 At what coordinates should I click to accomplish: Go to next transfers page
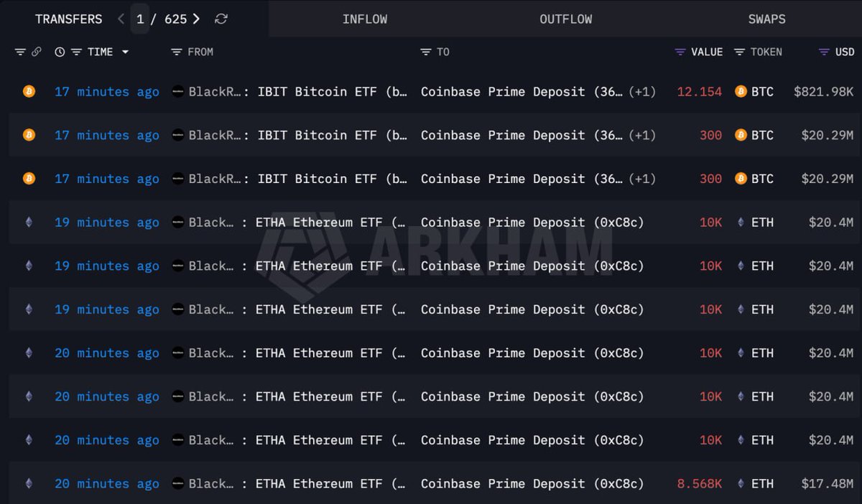point(196,19)
